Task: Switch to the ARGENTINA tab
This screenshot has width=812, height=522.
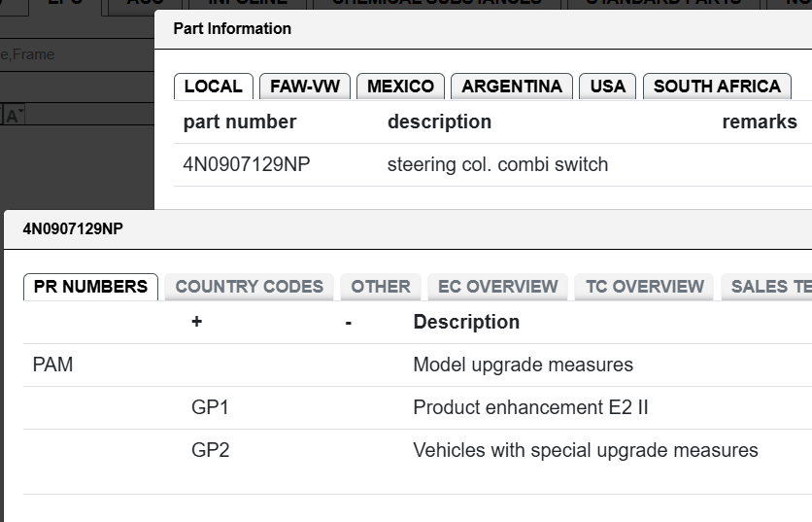Action: [x=512, y=87]
